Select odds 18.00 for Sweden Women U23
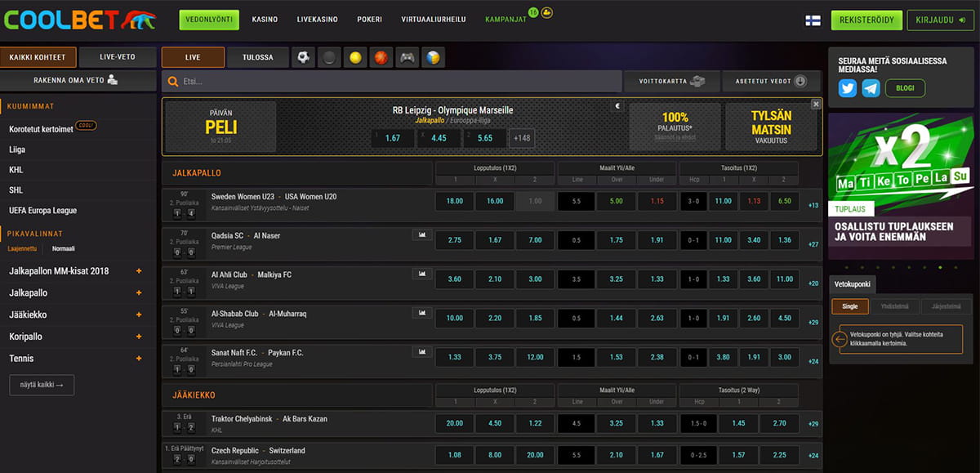Viewport: 980px width, 473px height. [x=455, y=201]
